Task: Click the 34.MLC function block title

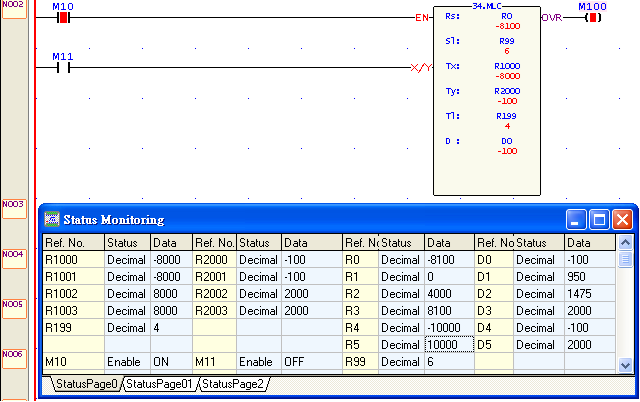Action: (487, 6)
